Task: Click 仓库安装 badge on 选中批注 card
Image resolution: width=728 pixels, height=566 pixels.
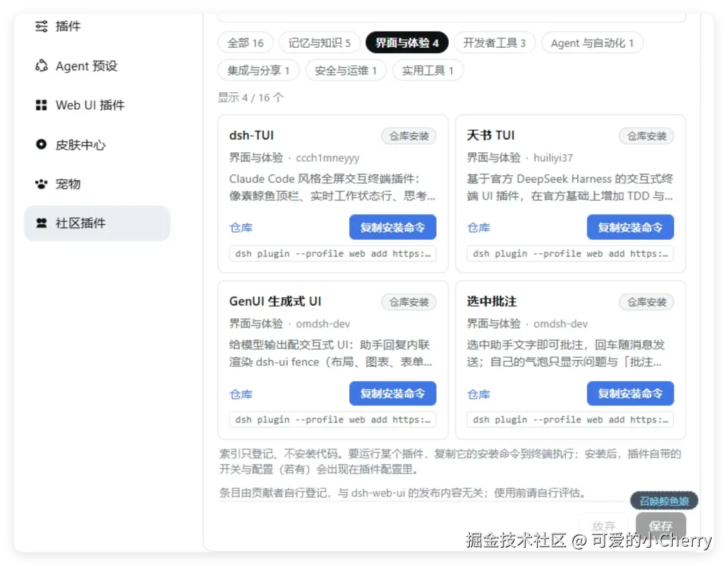Action: [646, 302]
